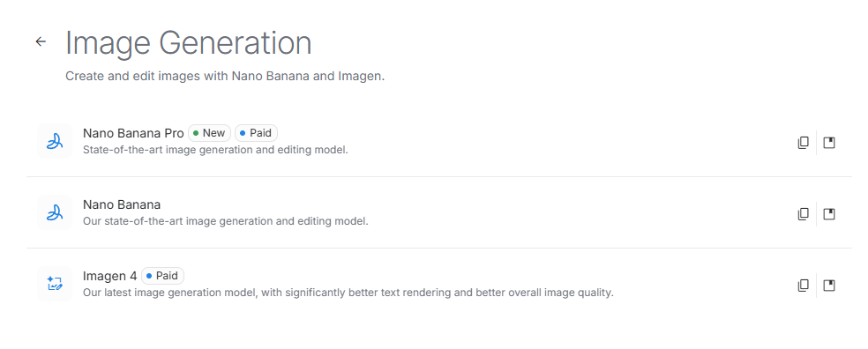
Task: Copy the Nano Banana model name
Action: 804,214
